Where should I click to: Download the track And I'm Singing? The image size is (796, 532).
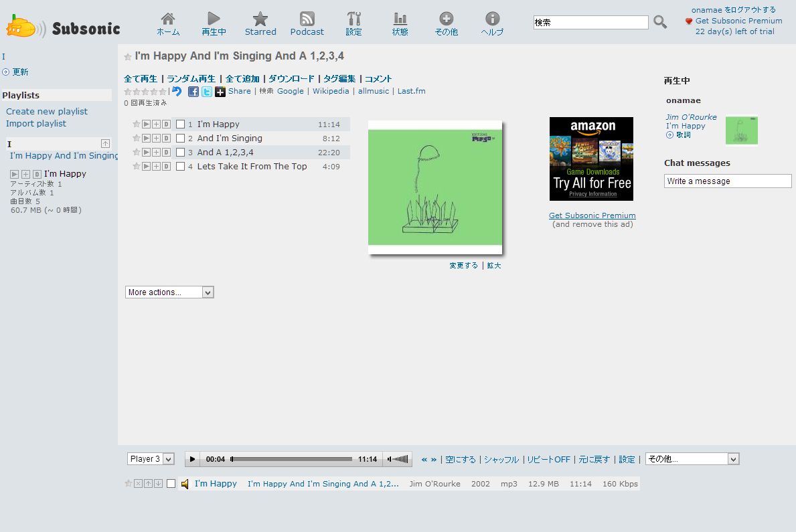(x=166, y=138)
